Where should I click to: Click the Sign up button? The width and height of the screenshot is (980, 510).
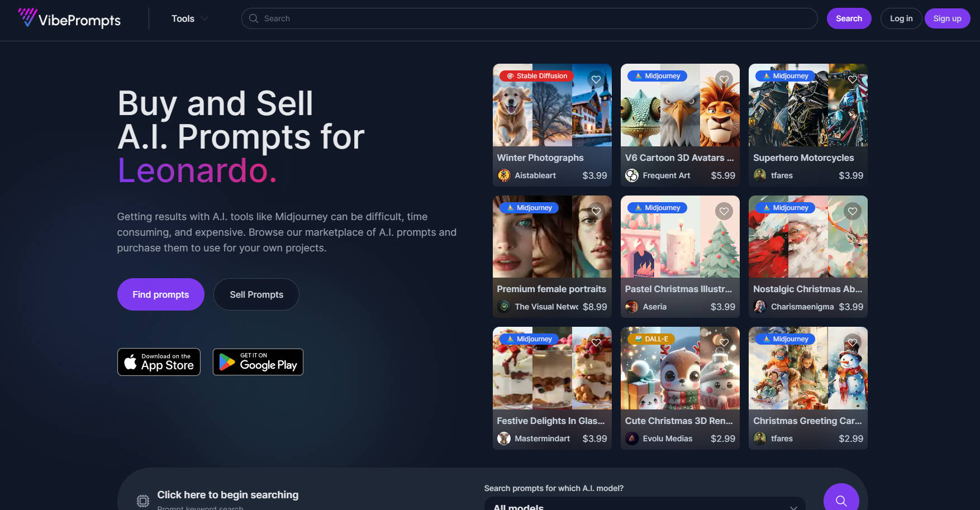[948, 18]
